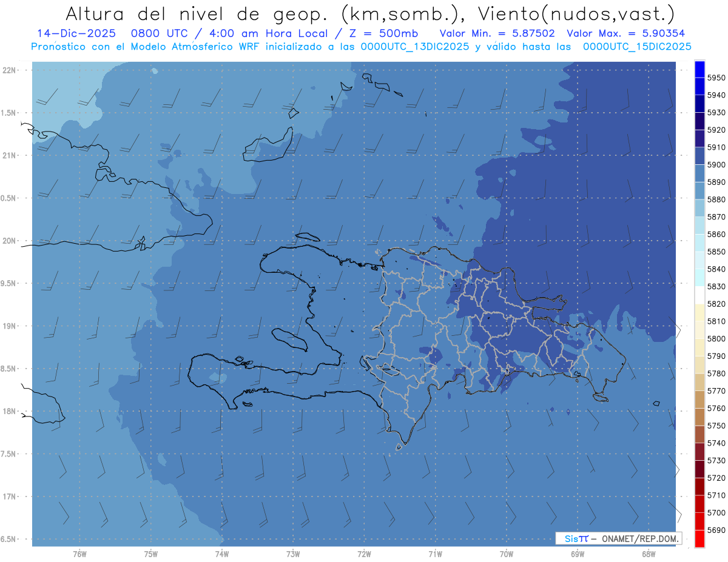Click the 21N latitude axis label
Screen dimensions: 728x562
pyautogui.click(x=8, y=155)
